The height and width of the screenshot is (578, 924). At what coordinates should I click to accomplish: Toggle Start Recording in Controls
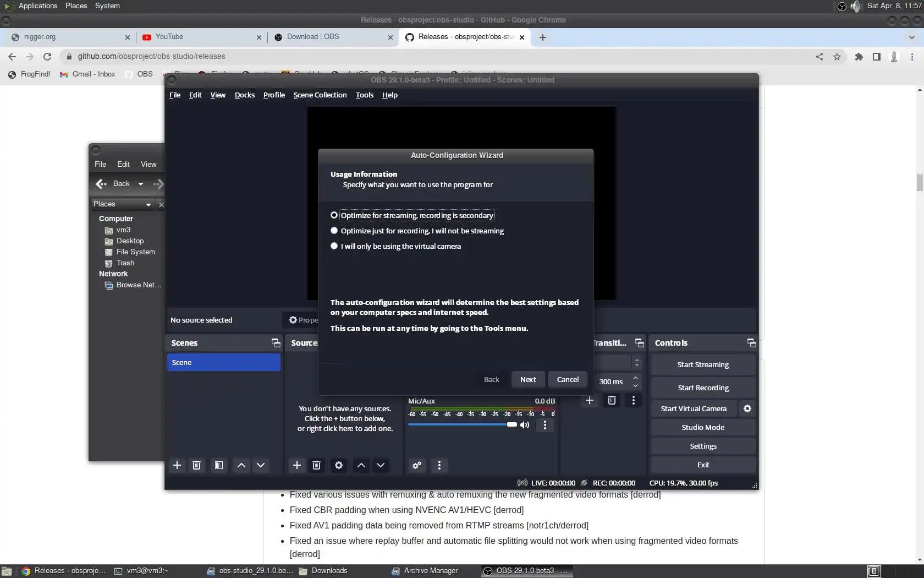(703, 388)
